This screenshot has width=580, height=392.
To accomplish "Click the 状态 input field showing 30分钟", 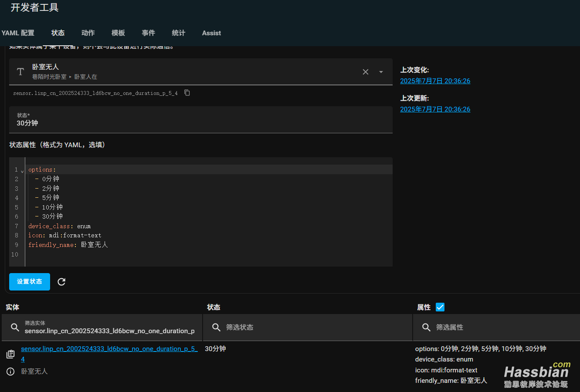I will [201, 120].
